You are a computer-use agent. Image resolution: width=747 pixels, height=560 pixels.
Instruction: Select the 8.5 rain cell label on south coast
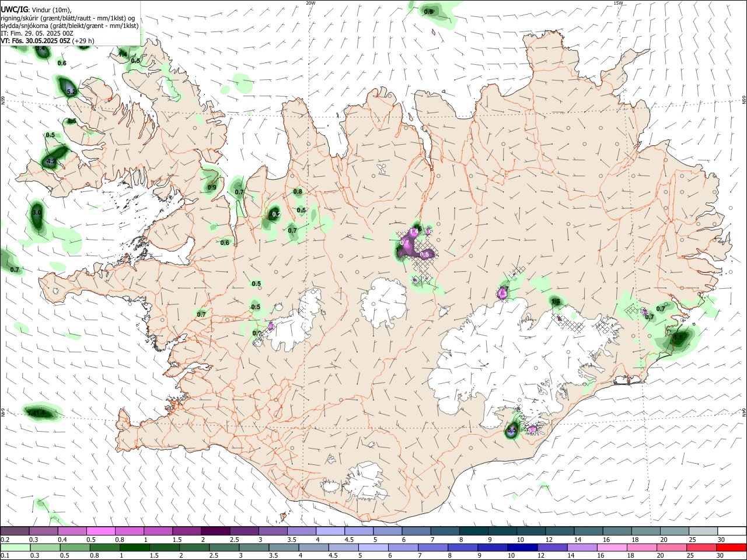tap(512, 430)
